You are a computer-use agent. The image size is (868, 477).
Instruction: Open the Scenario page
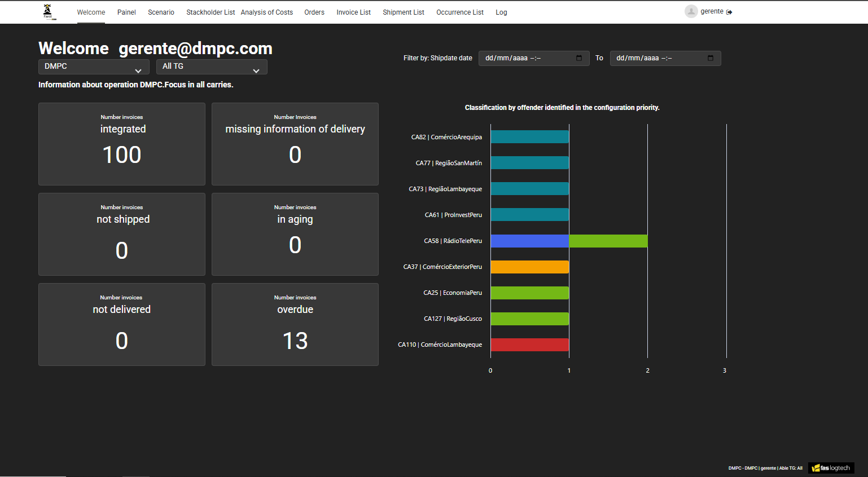point(161,12)
